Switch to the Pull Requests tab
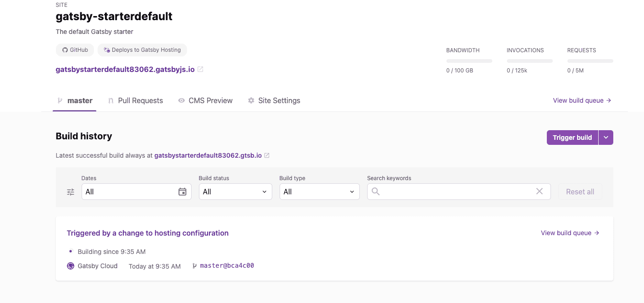Image resolution: width=644 pixels, height=303 pixels. 136,100
